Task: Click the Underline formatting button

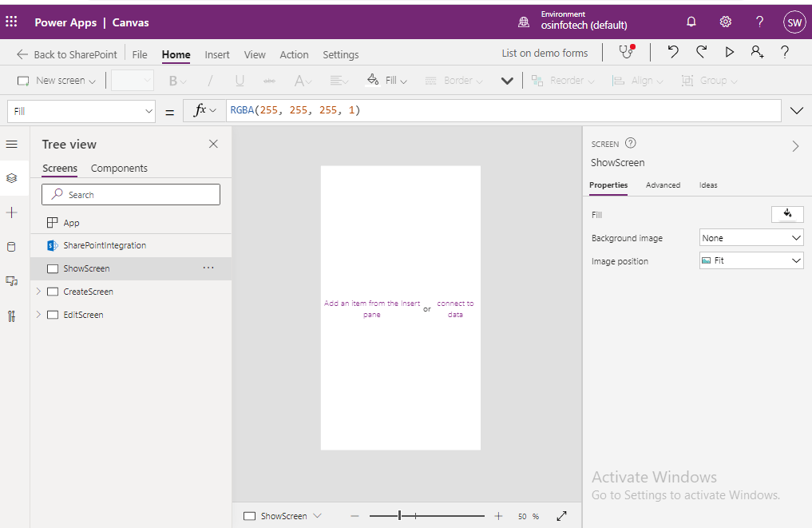Action: (240, 81)
